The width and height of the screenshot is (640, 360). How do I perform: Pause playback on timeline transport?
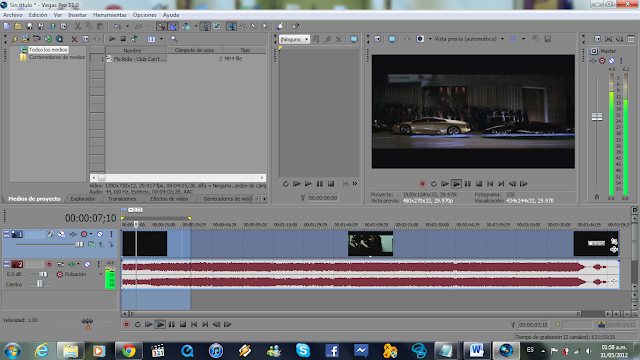171,324
